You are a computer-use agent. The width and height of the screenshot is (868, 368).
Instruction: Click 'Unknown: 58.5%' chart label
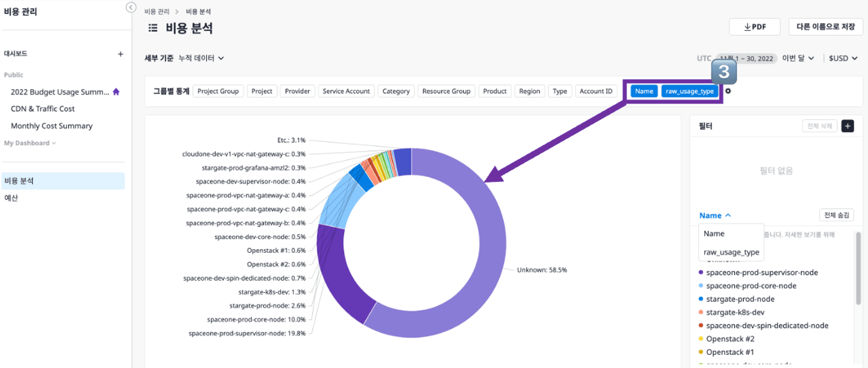(542, 270)
